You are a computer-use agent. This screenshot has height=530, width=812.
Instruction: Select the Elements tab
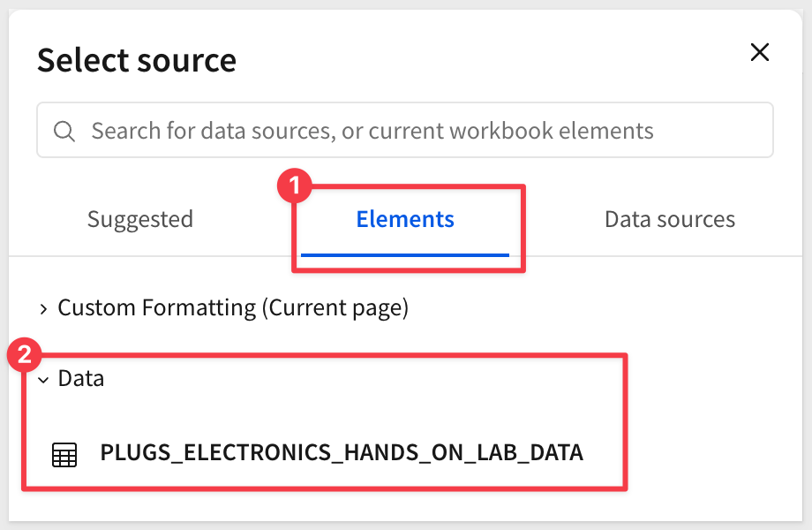point(405,219)
